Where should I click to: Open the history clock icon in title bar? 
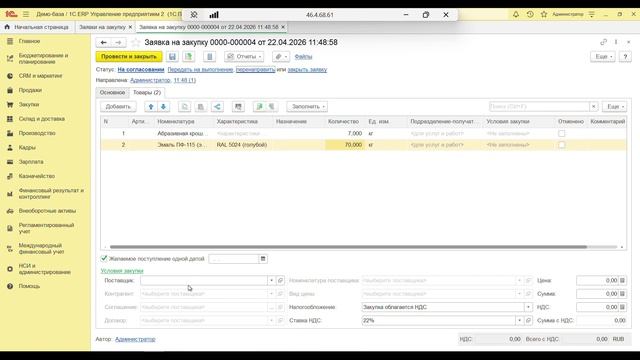[x=530, y=14]
